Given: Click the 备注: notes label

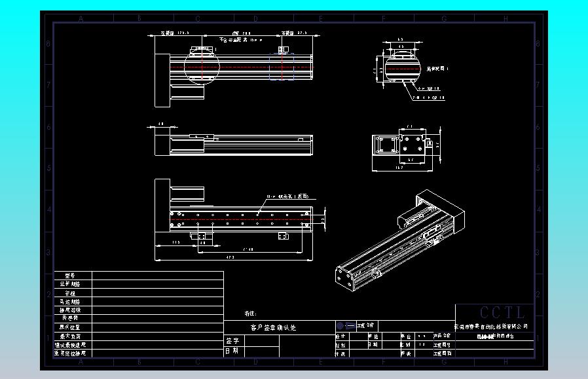Looking at the screenshot, I should coord(251,314).
